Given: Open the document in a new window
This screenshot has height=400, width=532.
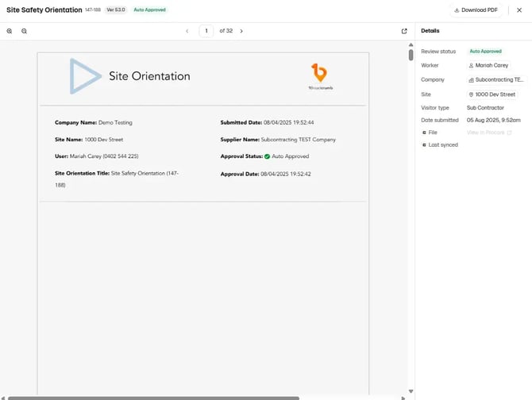Looking at the screenshot, I should click(x=404, y=31).
